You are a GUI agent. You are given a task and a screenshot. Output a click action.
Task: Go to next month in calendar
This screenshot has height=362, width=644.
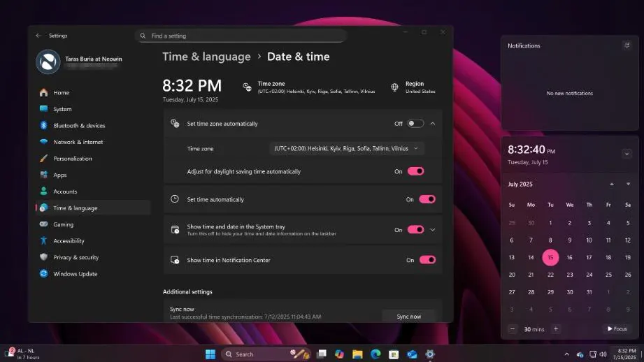628,184
